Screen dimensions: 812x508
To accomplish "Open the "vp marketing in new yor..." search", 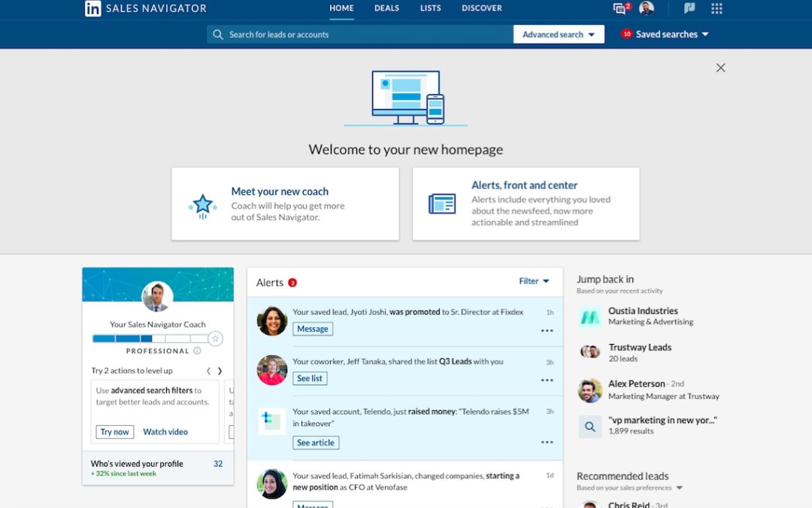I will click(662, 421).
